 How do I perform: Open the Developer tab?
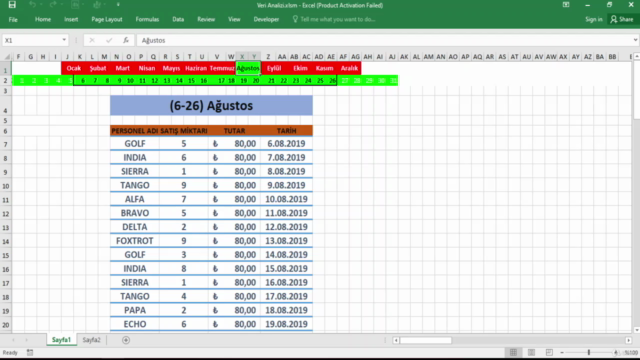[266, 19]
